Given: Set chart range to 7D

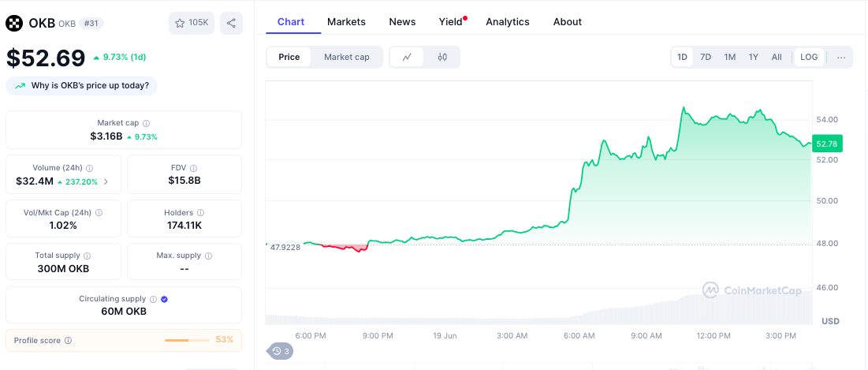Looking at the screenshot, I should click(x=706, y=57).
